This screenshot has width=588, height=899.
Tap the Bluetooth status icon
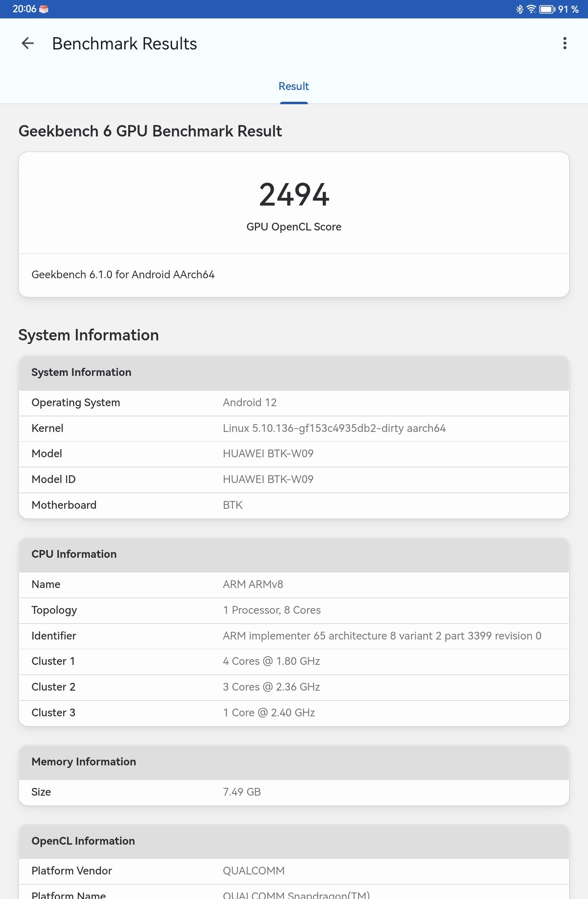tap(519, 9)
